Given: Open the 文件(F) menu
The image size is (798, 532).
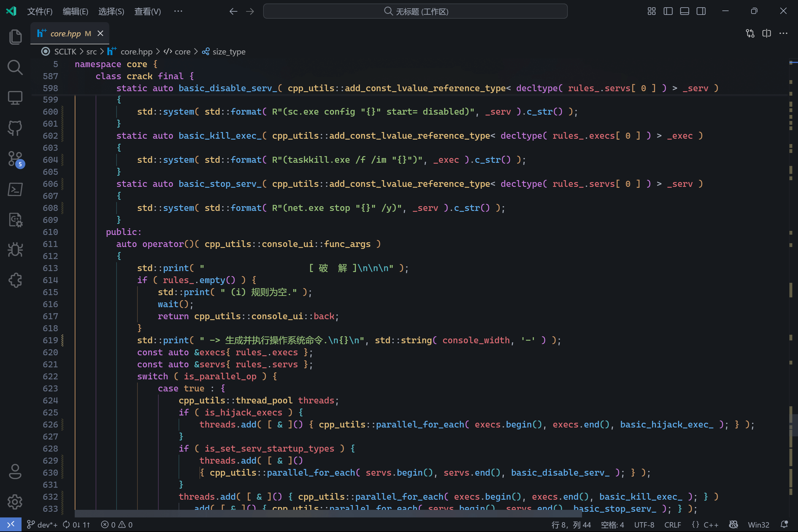Looking at the screenshot, I should (x=40, y=11).
